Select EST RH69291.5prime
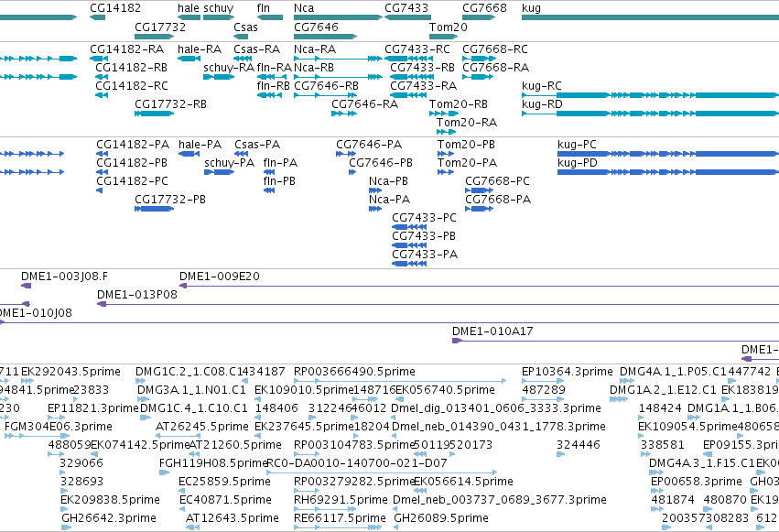779x532 pixels. 341,500
